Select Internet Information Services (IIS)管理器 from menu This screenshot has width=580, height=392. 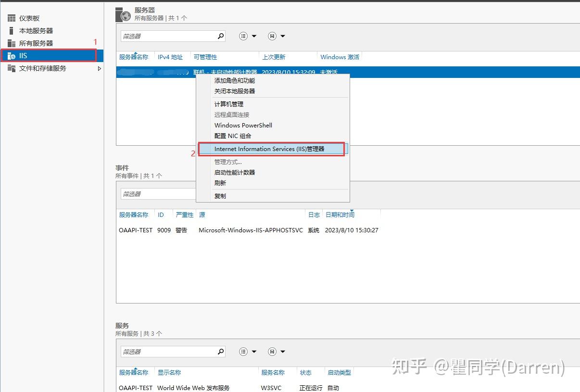point(271,149)
